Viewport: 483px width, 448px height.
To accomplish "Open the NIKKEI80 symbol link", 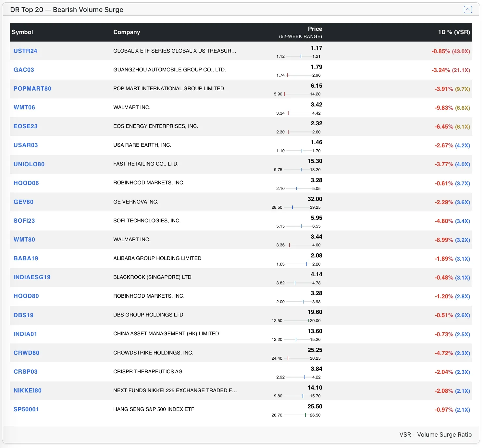I will (x=28, y=391).
